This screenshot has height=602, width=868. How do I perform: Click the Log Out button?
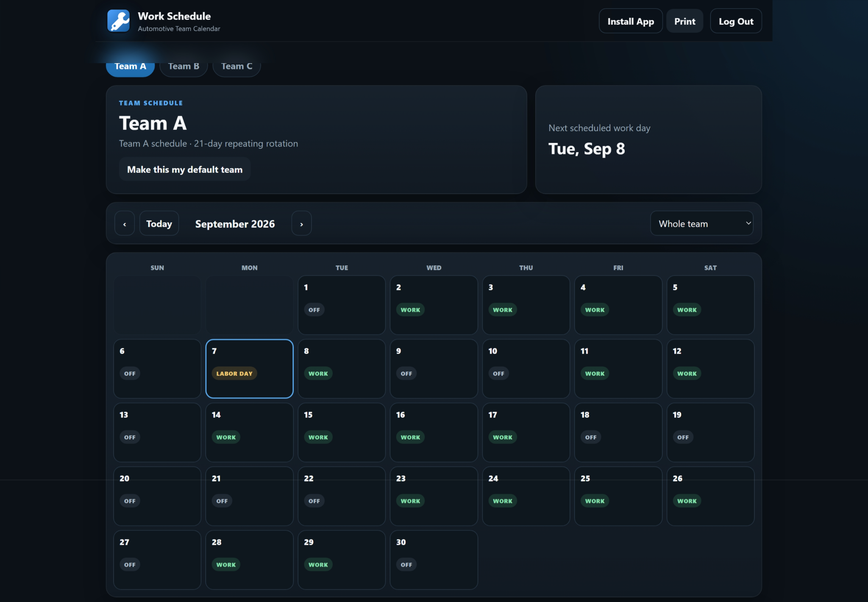(x=736, y=21)
